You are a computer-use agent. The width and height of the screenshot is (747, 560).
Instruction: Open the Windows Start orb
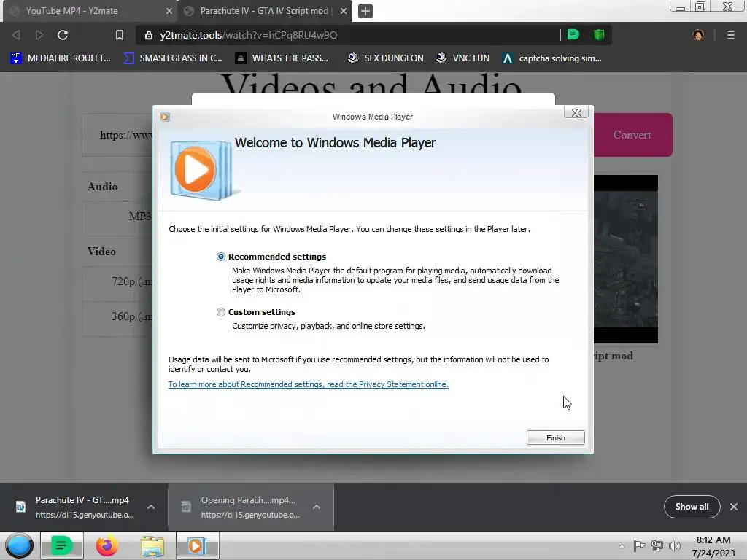click(x=19, y=545)
